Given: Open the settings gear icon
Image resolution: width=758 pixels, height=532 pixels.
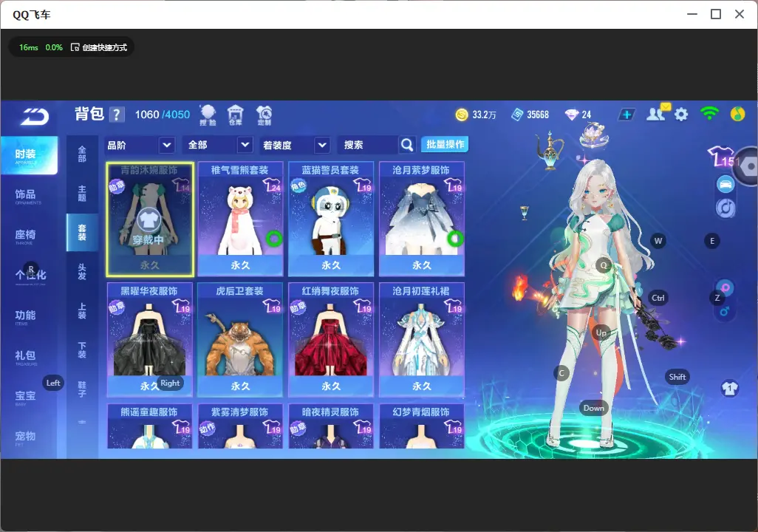Looking at the screenshot, I should 681,115.
